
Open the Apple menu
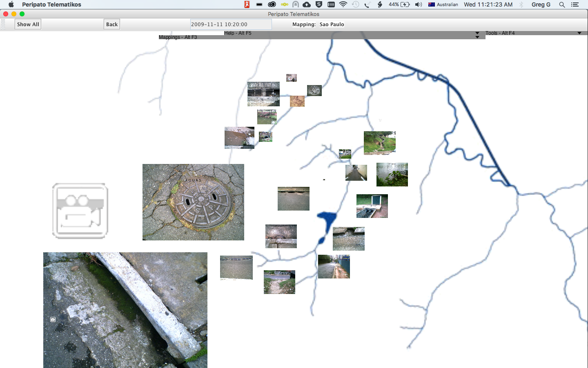click(x=11, y=4)
